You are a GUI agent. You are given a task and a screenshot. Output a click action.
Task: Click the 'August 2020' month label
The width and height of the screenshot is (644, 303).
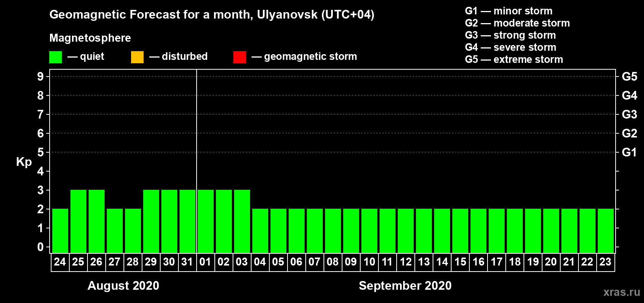tap(123, 286)
